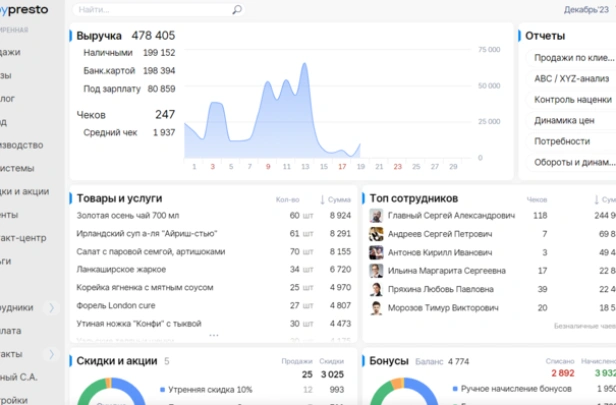Select the call-center sidebar menu item
Viewport: 616px width, 405px height.
click(24, 237)
